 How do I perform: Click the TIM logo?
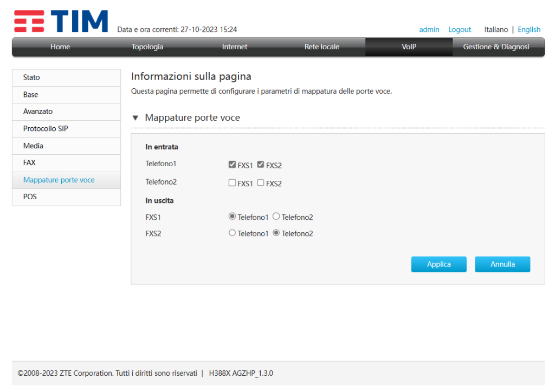point(61,21)
